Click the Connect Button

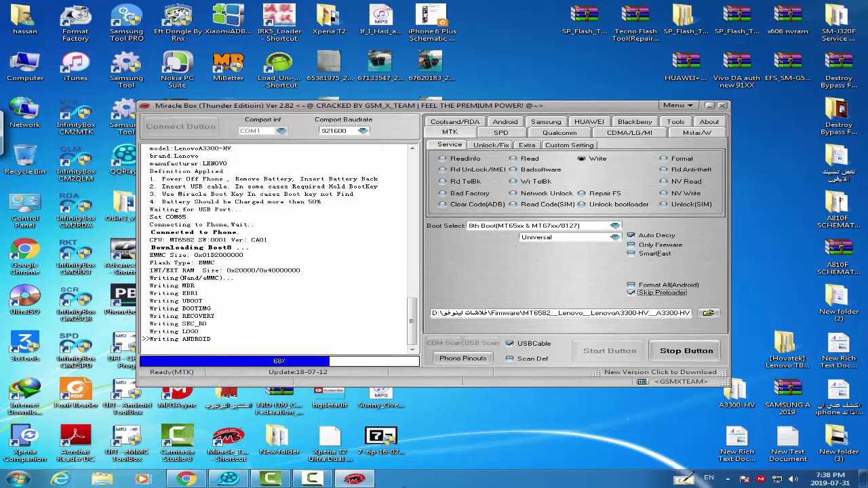tap(180, 126)
